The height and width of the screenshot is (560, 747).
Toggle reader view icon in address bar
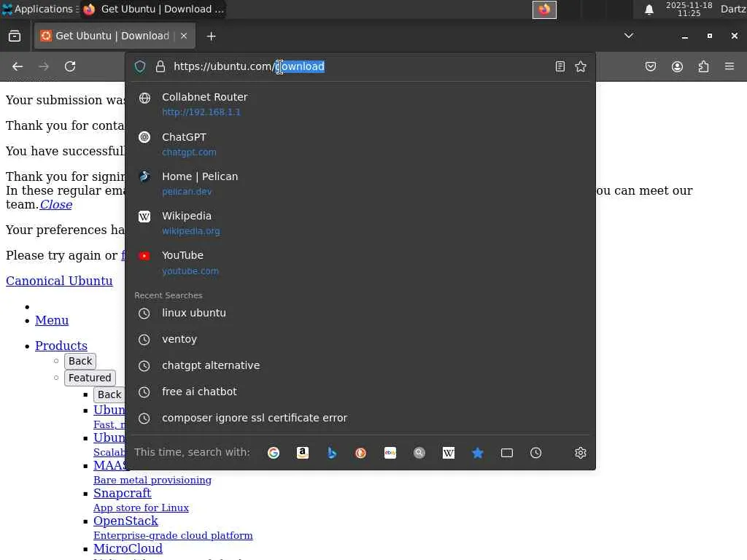560,66
